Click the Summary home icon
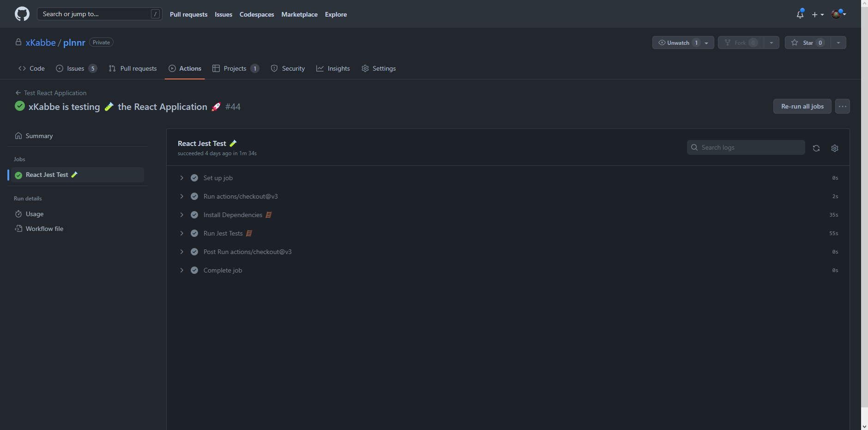Screen dimensions: 868x430 pyautogui.click(x=18, y=136)
